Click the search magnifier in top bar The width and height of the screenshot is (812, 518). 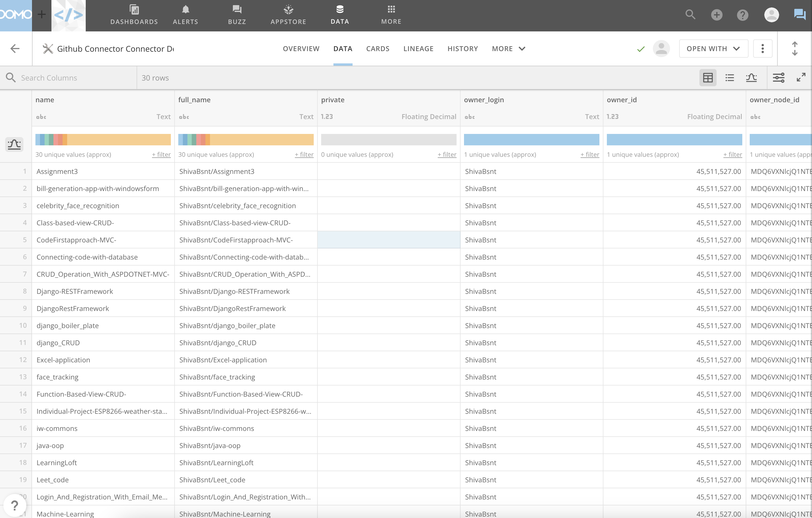point(690,15)
